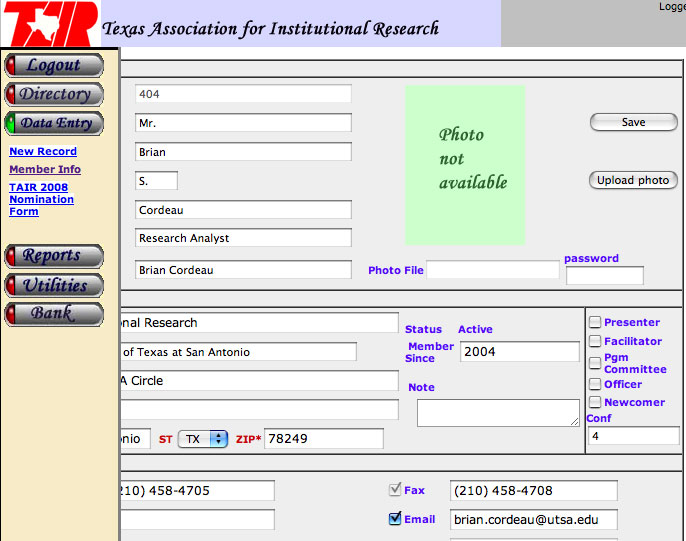This screenshot has height=541, width=686.
Task: Click the Conf field showing 4
Action: coord(634,436)
